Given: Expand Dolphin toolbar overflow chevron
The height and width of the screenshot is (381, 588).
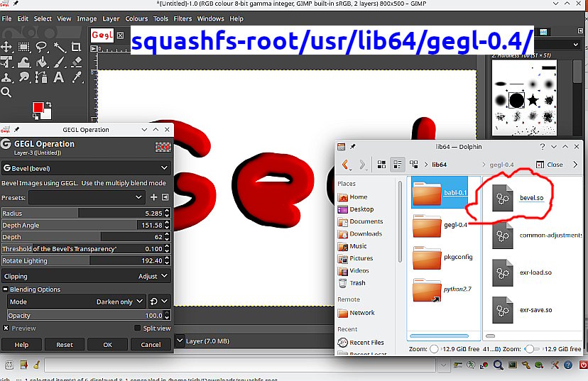Looking at the screenshot, I should click(575, 165).
